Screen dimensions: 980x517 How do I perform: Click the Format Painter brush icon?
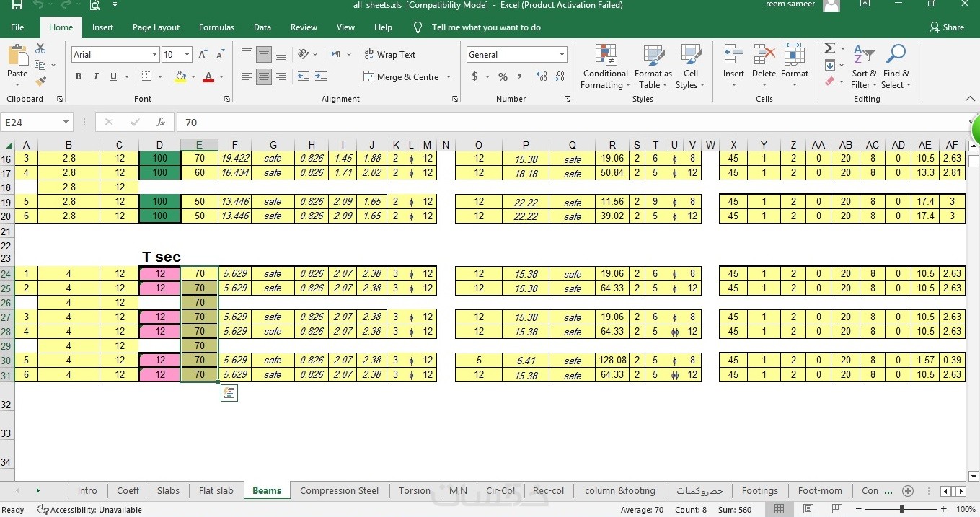point(40,81)
